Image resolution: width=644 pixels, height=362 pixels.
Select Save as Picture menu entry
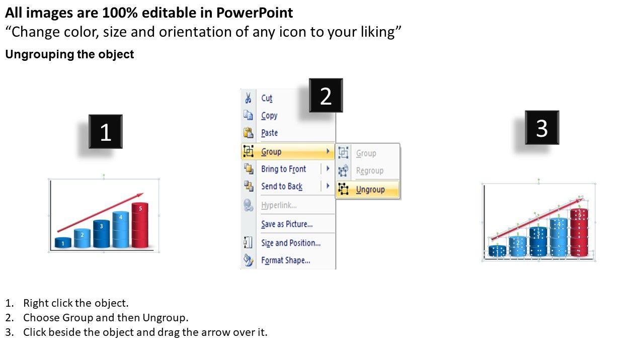287,224
